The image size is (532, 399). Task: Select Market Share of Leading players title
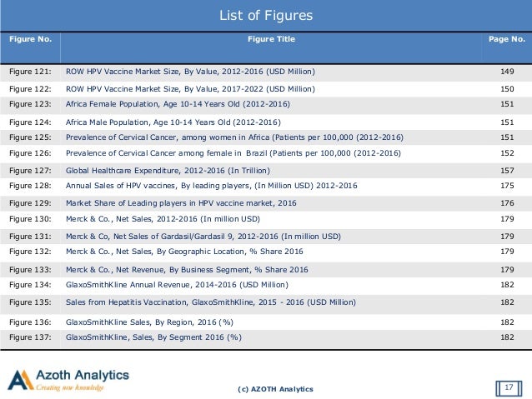[181, 203]
